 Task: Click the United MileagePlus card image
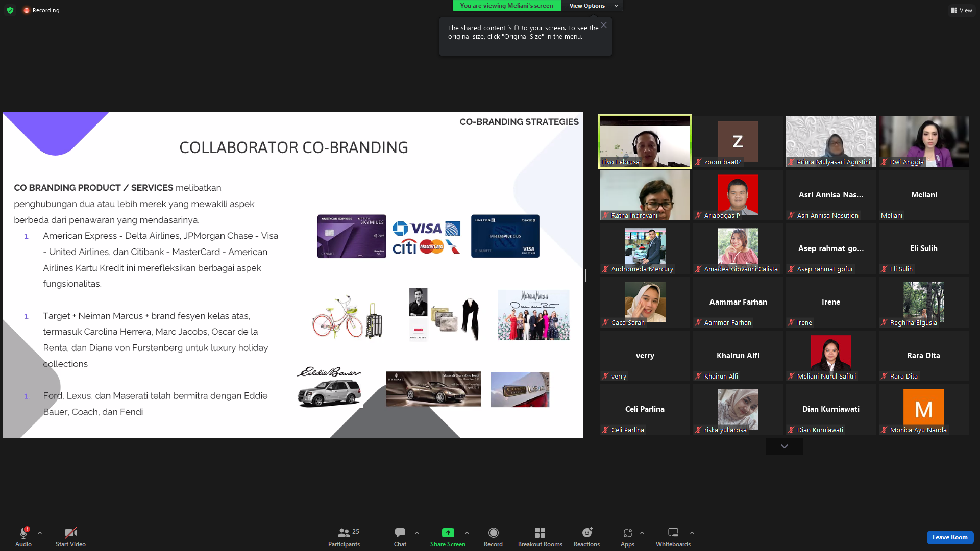point(505,236)
